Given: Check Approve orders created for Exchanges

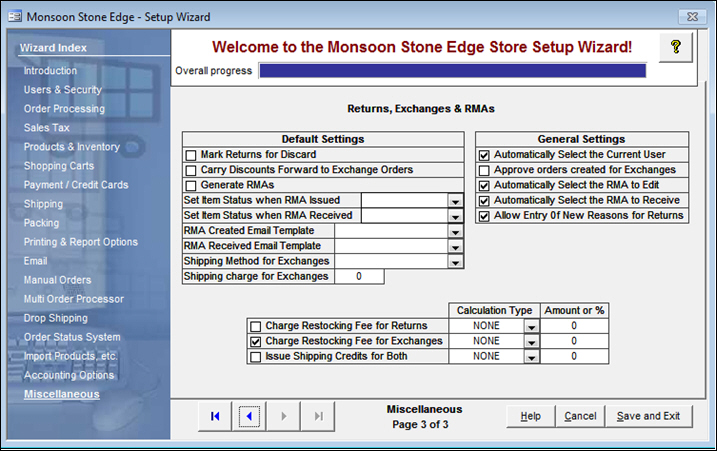Looking at the screenshot, I should [484, 170].
